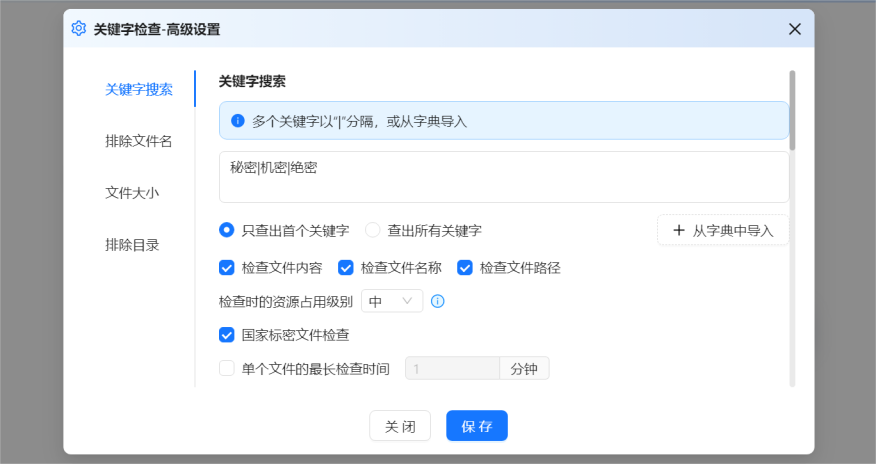Click the blue info icon in hint banner
Screen dimensions: 876x464
click(238, 120)
